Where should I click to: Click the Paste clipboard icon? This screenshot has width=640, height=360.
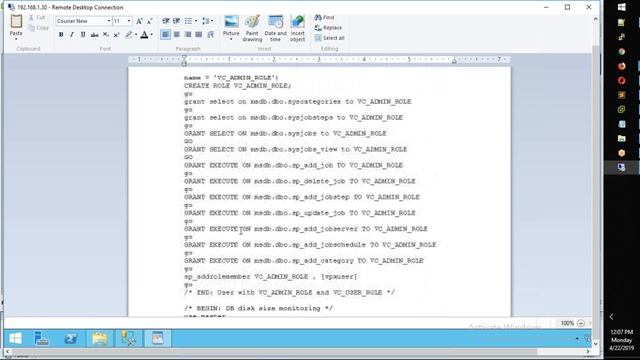(16, 21)
